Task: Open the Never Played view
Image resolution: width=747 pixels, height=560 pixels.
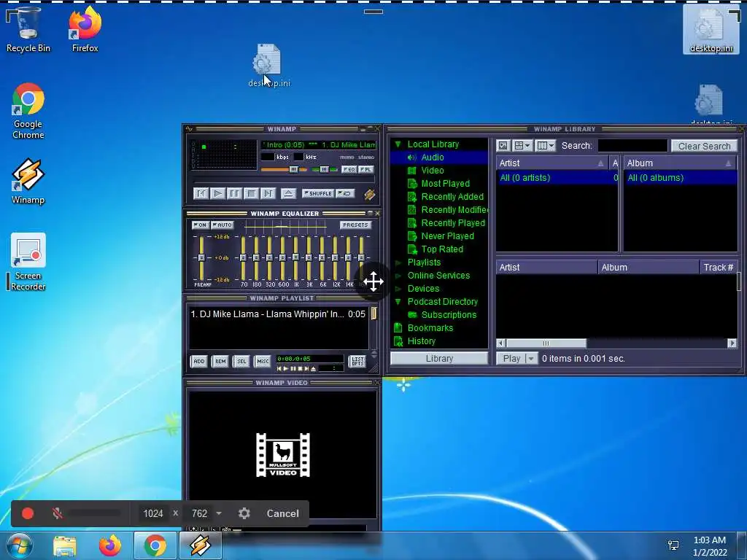Action: click(447, 236)
